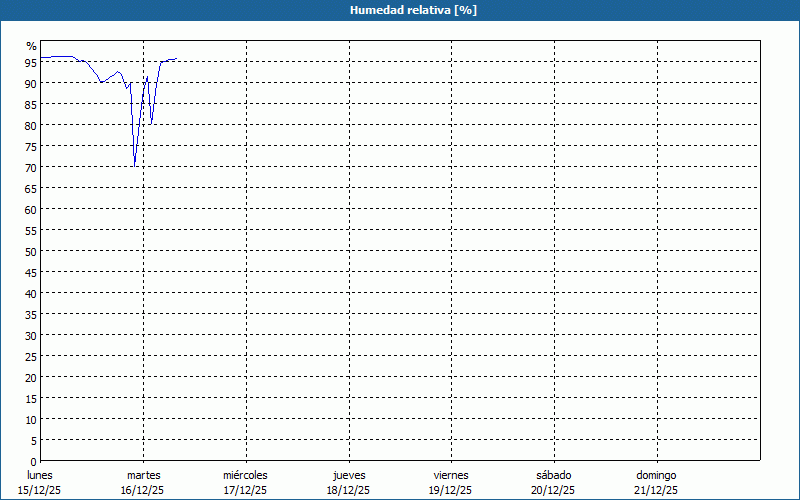
Task: Click the "Humedad relativa [%]" chart title
Action: [x=399, y=10]
